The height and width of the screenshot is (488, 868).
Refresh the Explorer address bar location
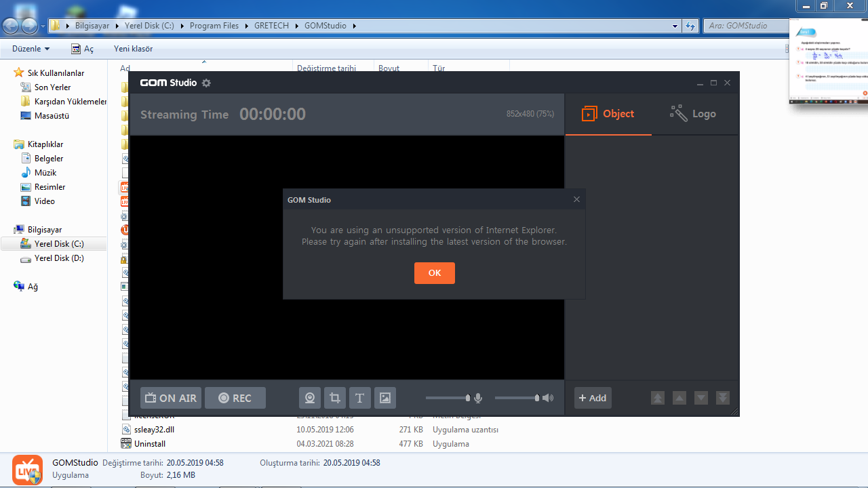pos(690,26)
